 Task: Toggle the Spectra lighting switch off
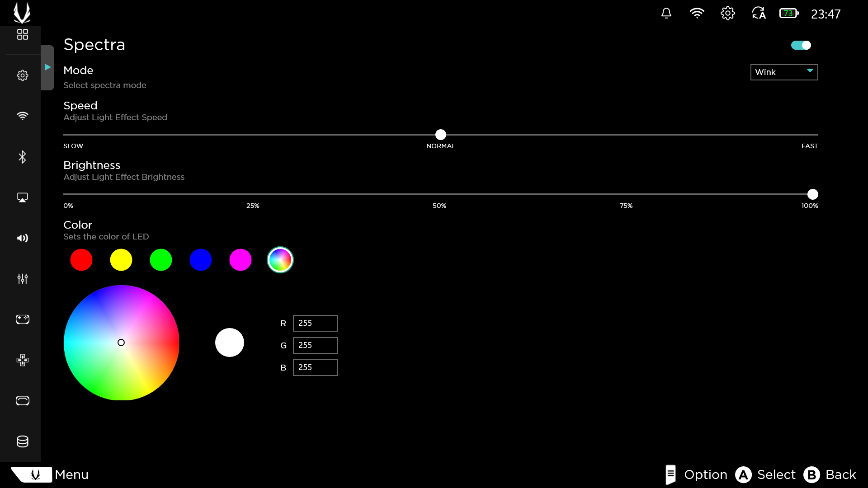pyautogui.click(x=801, y=45)
